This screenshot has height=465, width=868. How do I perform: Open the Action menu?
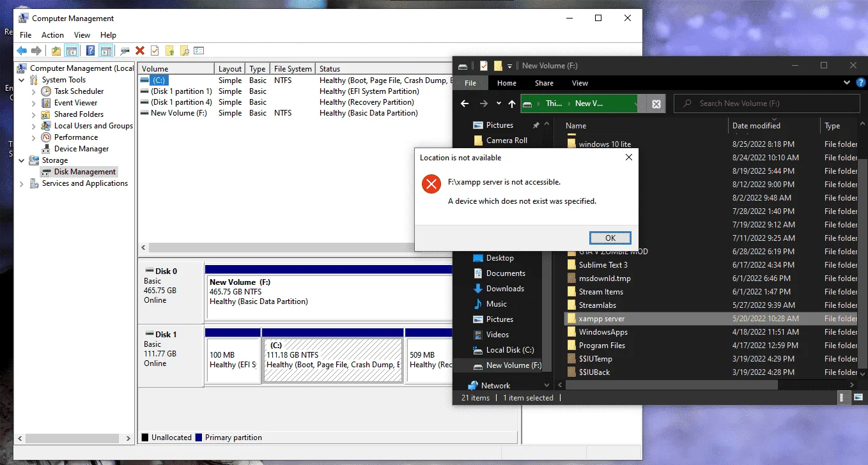(52, 35)
